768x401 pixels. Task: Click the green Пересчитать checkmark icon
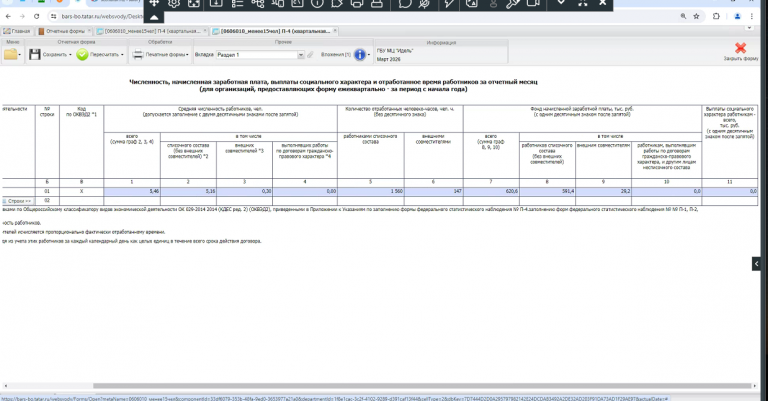[82, 54]
